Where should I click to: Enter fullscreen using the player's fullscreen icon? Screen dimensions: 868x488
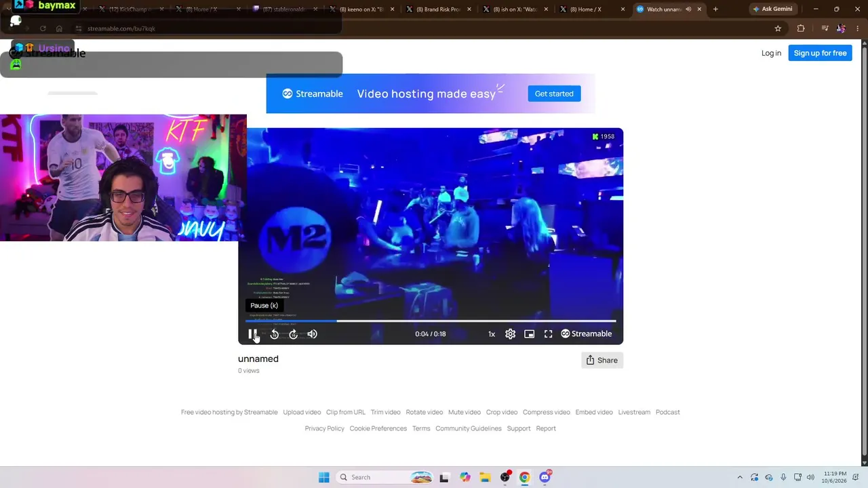[x=548, y=333]
